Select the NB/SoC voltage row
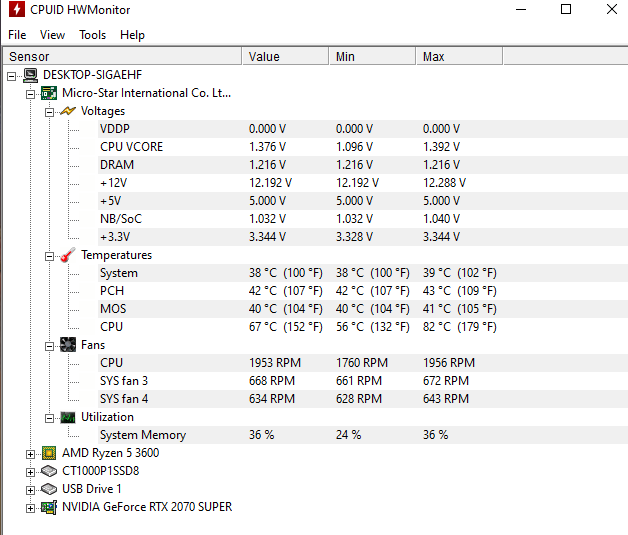The height and width of the screenshot is (535, 628). (x=363, y=219)
